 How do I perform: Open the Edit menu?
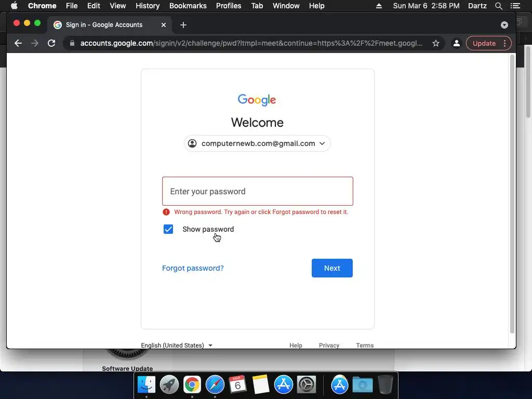point(94,6)
